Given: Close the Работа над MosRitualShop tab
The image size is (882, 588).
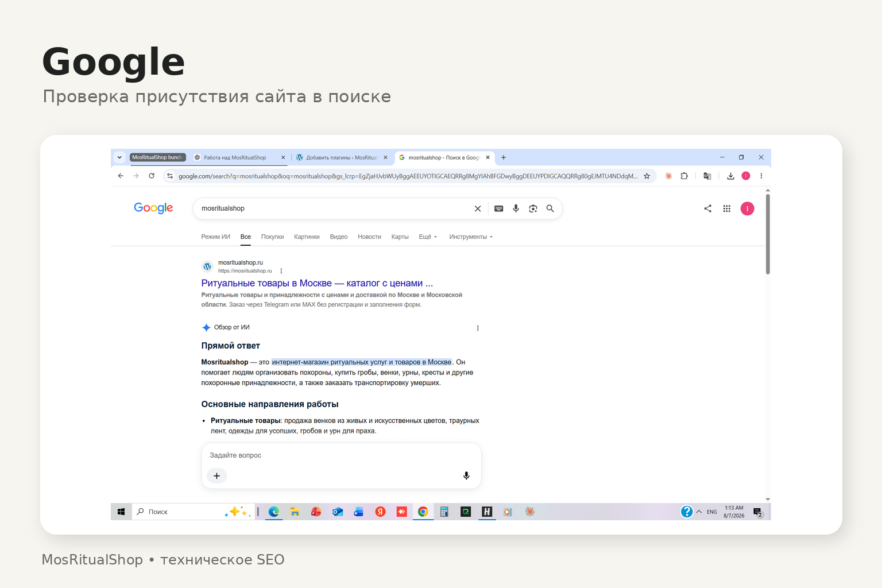Looking at the screenshot, I should click(283, 157).
